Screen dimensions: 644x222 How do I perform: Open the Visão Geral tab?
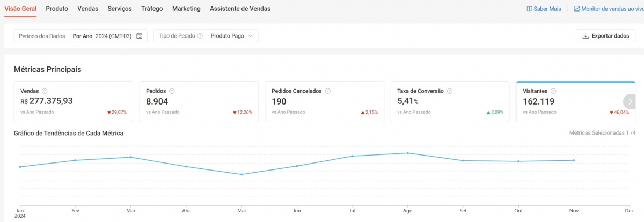pyautogui.click(x=20, y=9)
